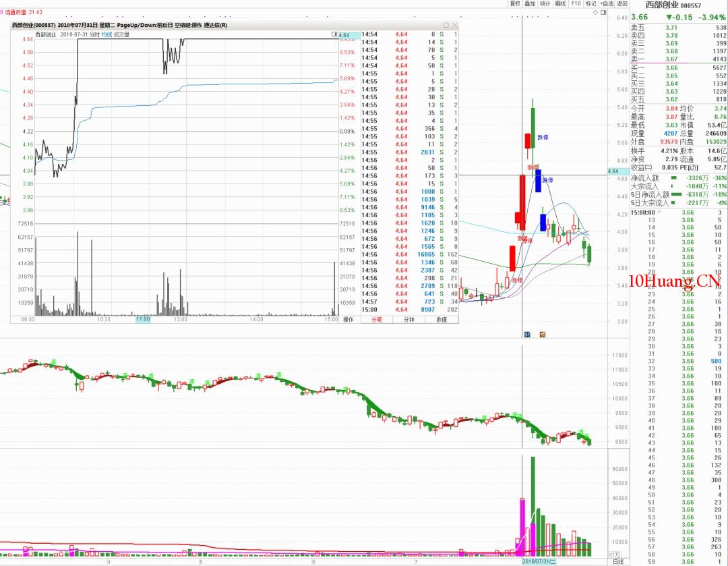728x566 pixels.
Task: Click the small panel icon left of 4.64
Action: (334, 35)
